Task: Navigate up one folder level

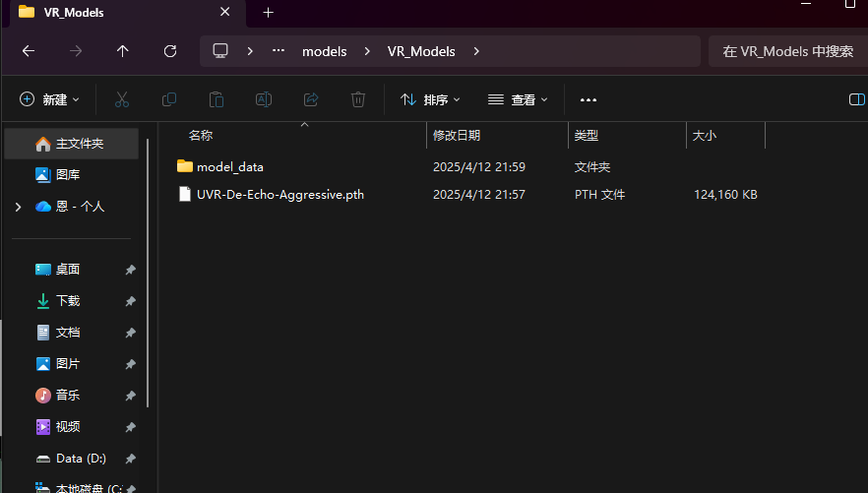Action: pos(122,51)
